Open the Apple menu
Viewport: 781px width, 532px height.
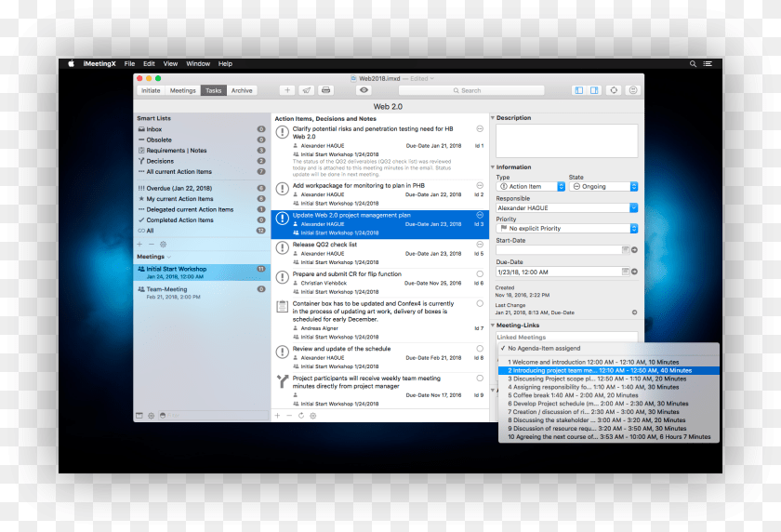[72, 64]
